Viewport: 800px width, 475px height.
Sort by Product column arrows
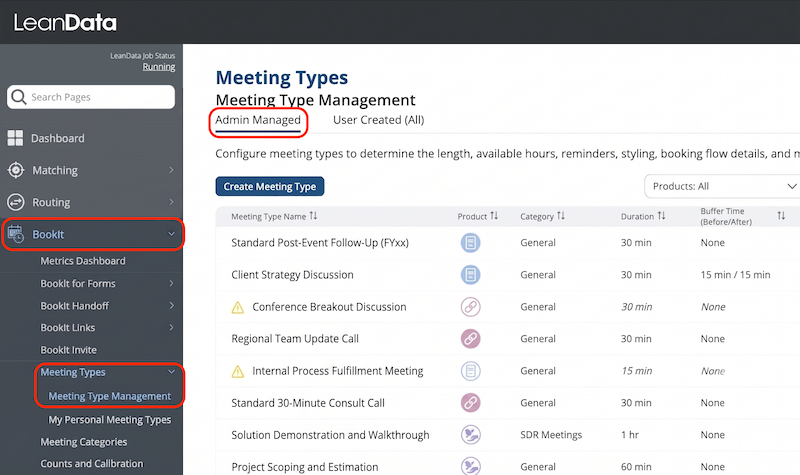[x=494, y=216]
